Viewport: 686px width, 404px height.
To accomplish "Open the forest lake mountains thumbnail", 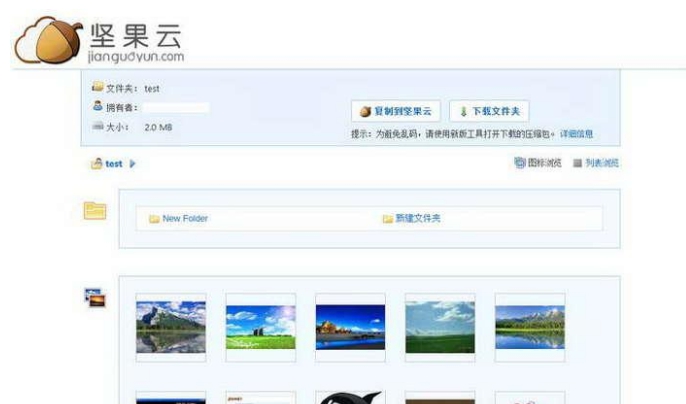I will tap(530, 327).
